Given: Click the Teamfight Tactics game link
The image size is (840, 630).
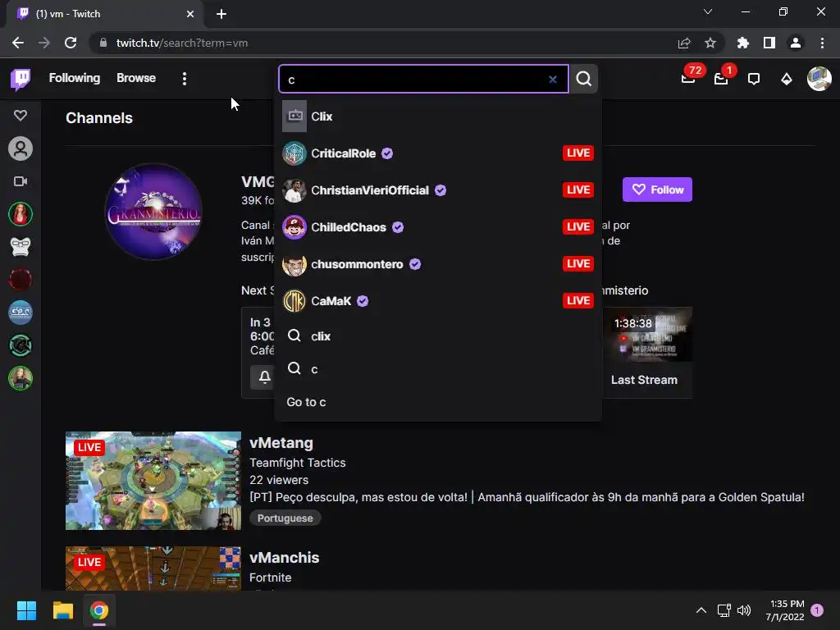Looking at the screenshot, I should pos(297,463).
